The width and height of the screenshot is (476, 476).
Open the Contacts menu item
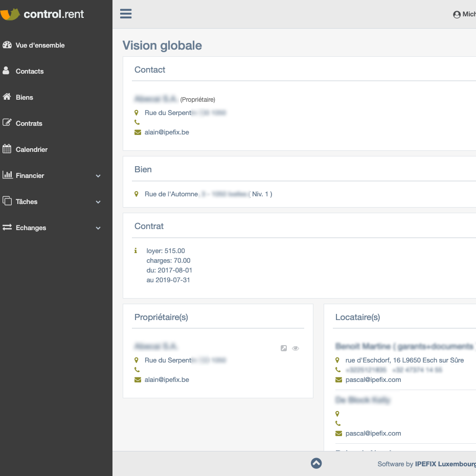point(30,71)
